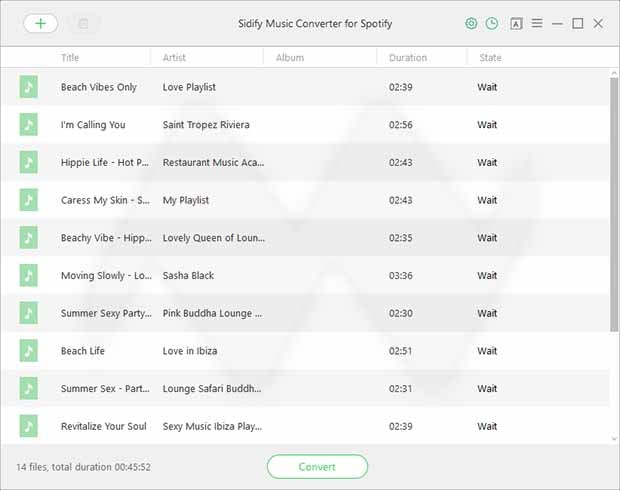Click duration 03:36
The width and height of the screenshot is (620, 490).
[401, 276]
